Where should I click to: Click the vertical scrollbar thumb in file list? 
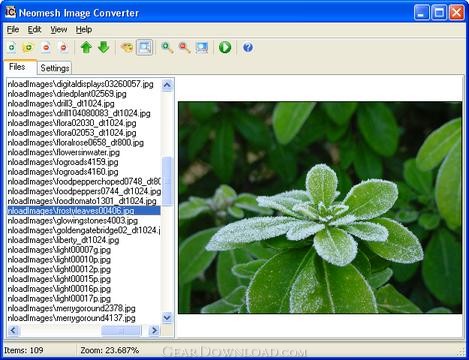pyautogui.click(x=167, y=181)
